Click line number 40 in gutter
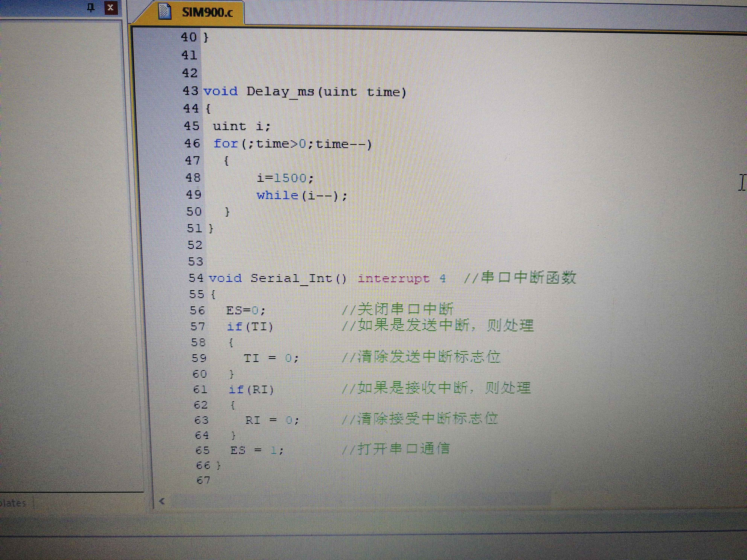Screen dimensions: 747x560 coord(189,37)
